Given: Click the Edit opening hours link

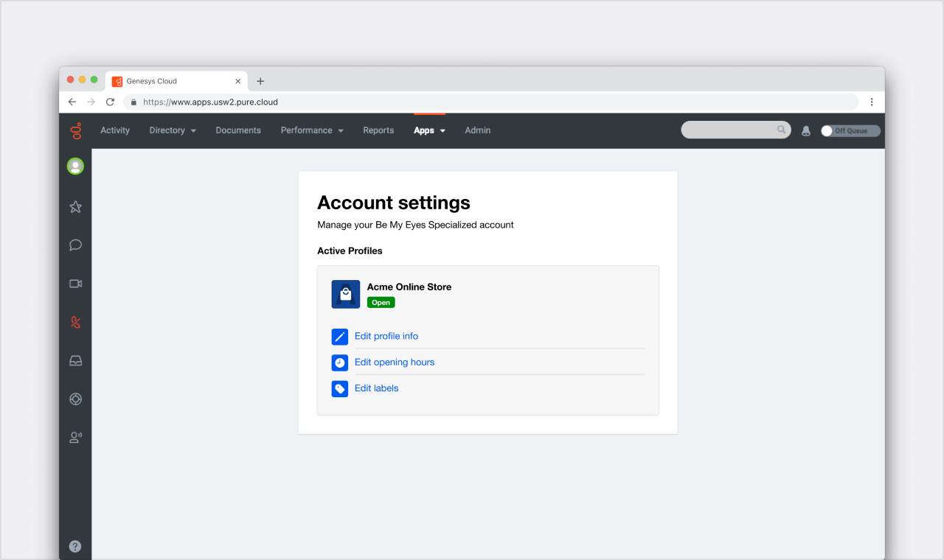Looking at the screenshot, I should [395, 362].
